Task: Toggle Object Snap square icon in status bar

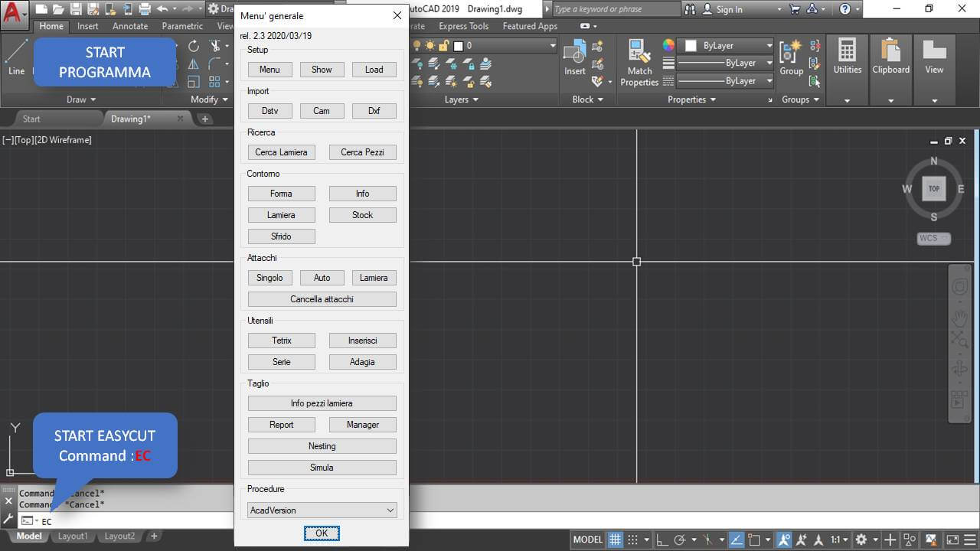Action: tap(754, 540)
